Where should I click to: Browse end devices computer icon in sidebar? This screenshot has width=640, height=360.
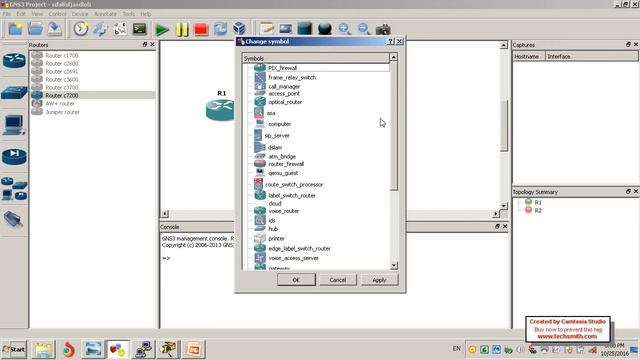click(x=14, y=125)
